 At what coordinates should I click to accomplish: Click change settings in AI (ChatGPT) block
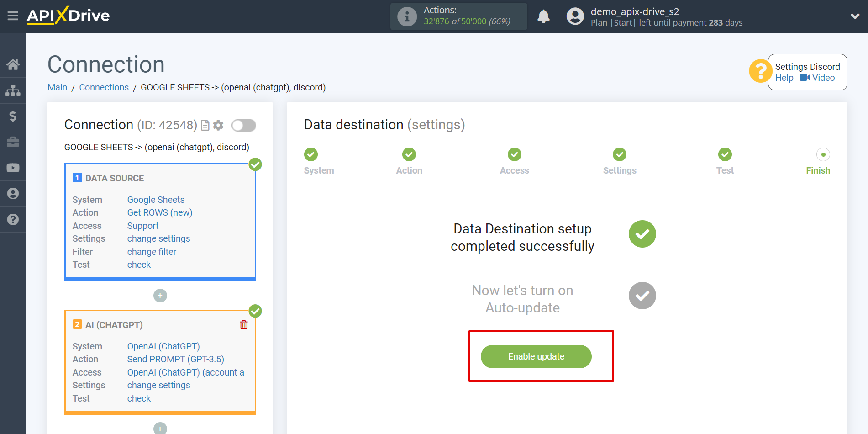(x=158, y=385)
